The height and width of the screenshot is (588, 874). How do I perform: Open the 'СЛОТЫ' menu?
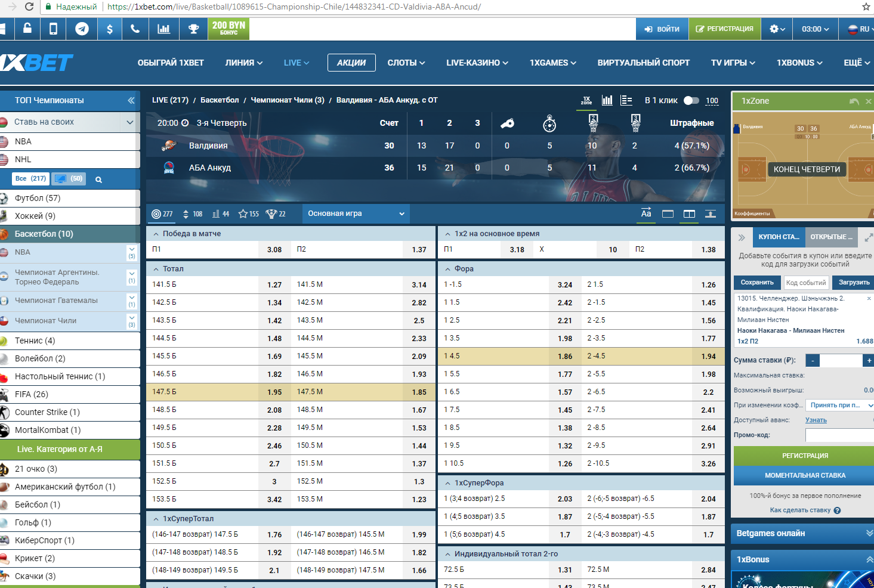[x=406, y=63]
